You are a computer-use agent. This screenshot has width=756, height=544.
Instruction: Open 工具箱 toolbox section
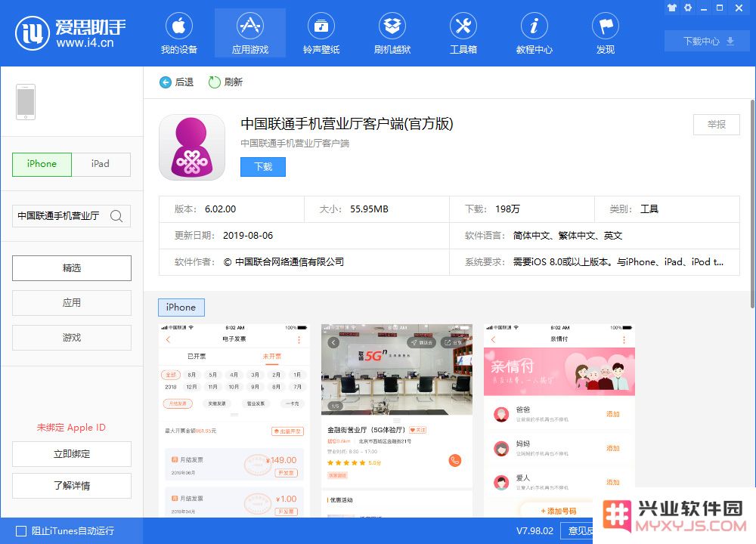click(463, 33)
